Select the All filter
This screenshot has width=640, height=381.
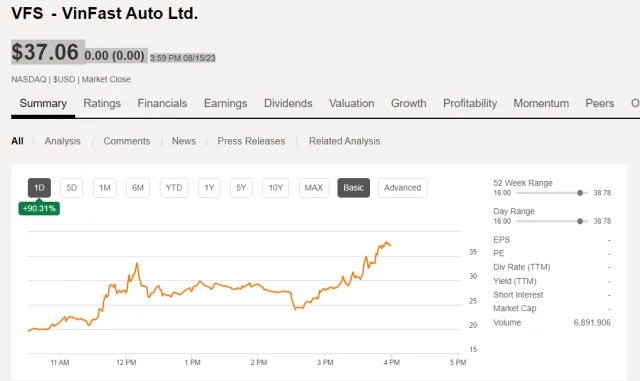pos(17,141)
